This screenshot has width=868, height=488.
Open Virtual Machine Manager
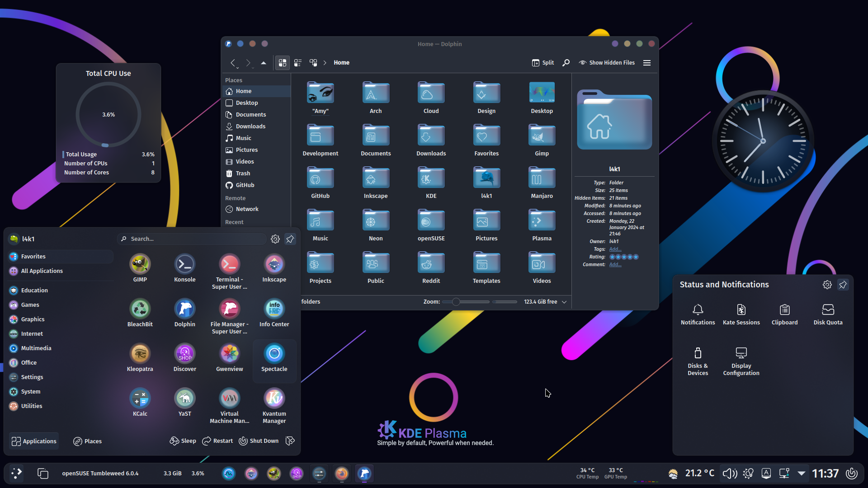click(229, 406)
